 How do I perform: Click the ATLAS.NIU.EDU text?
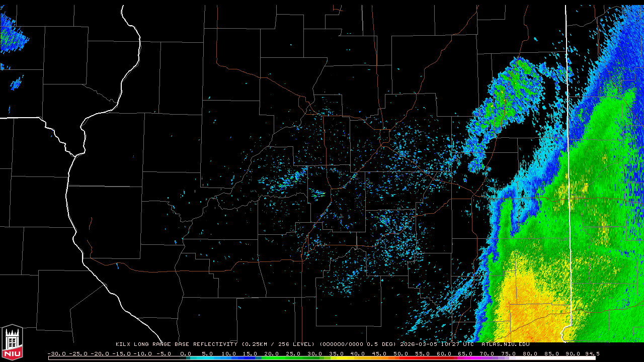pos(505,344)
